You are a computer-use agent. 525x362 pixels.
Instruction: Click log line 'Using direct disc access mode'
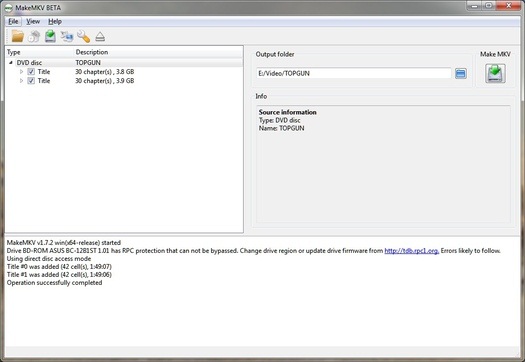pos(49,259)
